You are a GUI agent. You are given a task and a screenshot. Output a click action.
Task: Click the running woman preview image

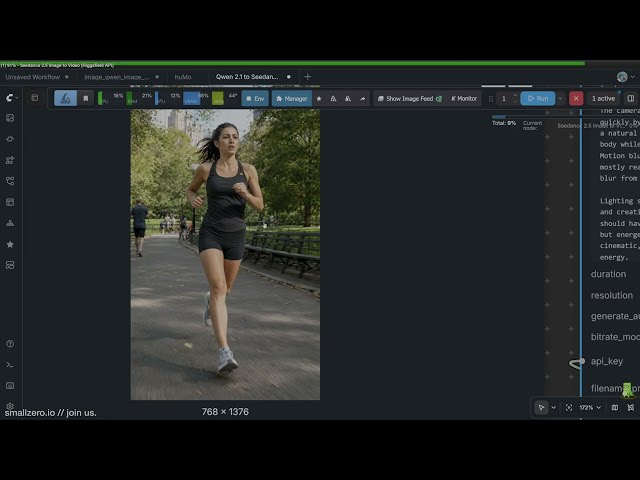tap(225, 254)
